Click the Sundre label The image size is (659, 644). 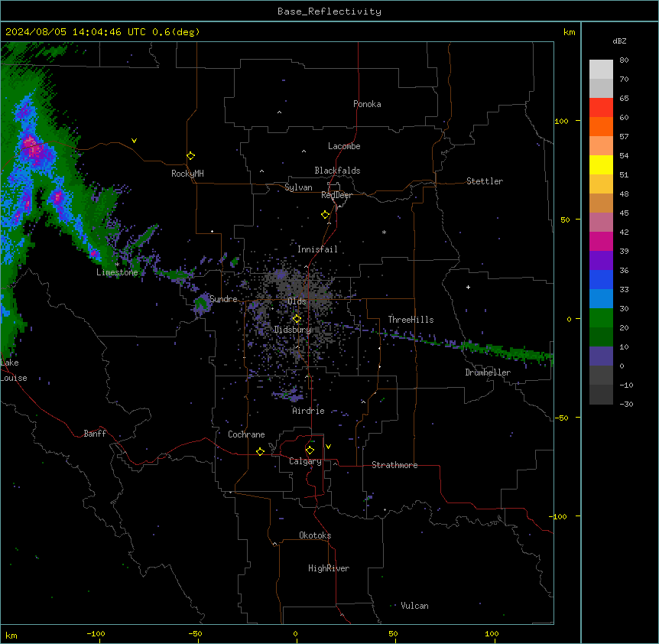pyautogui.click(x=223, y=299)
